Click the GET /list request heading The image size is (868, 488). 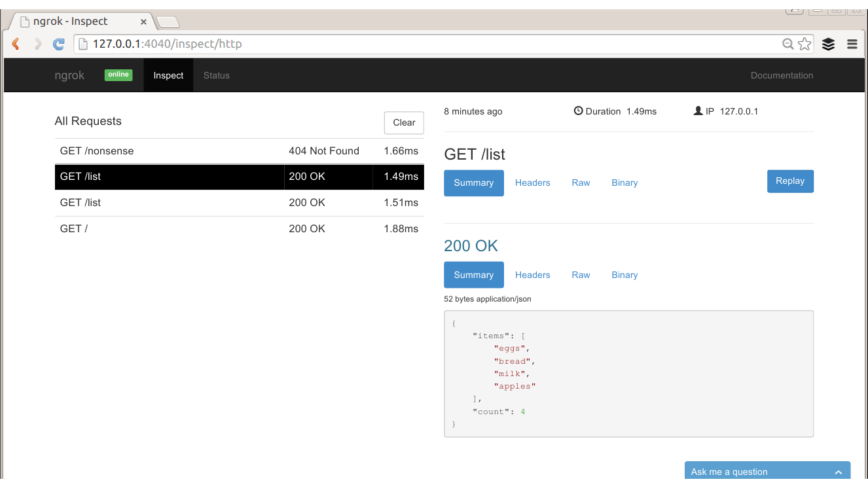(x=475, y=154)
